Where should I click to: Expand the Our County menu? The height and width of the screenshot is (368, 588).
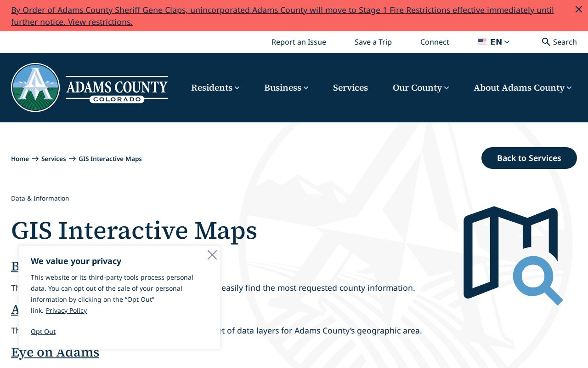(x=421, y=87)
